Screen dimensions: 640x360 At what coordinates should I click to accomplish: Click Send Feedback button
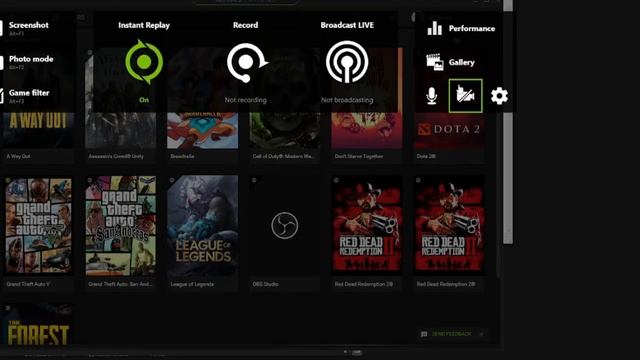[x=452, y=334]
